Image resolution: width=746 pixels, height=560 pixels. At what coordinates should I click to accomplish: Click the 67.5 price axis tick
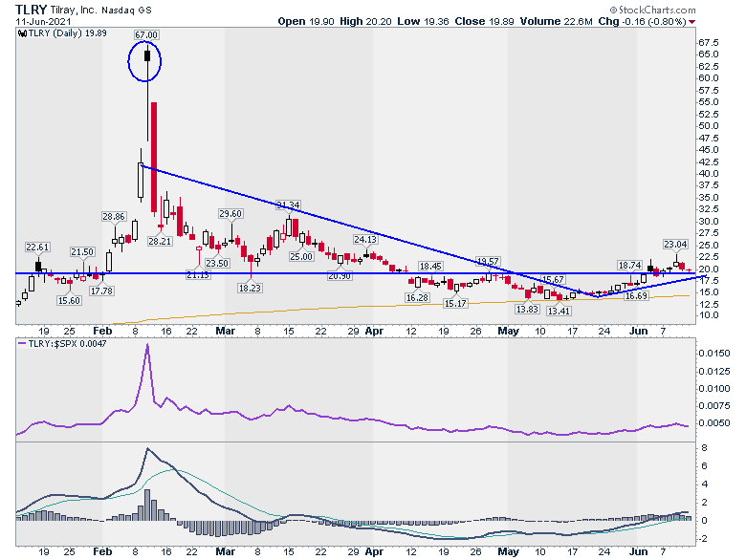point(709,43)
